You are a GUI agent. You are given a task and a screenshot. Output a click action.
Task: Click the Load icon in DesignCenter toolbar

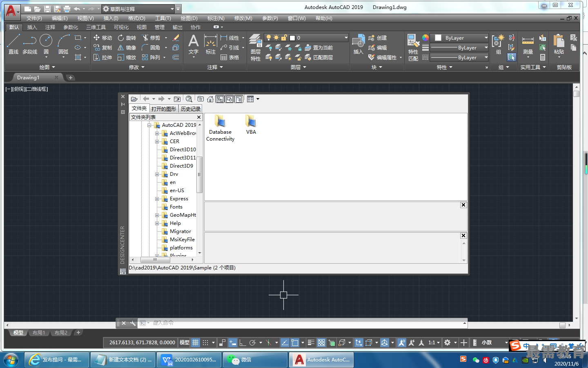click(134, 99)
